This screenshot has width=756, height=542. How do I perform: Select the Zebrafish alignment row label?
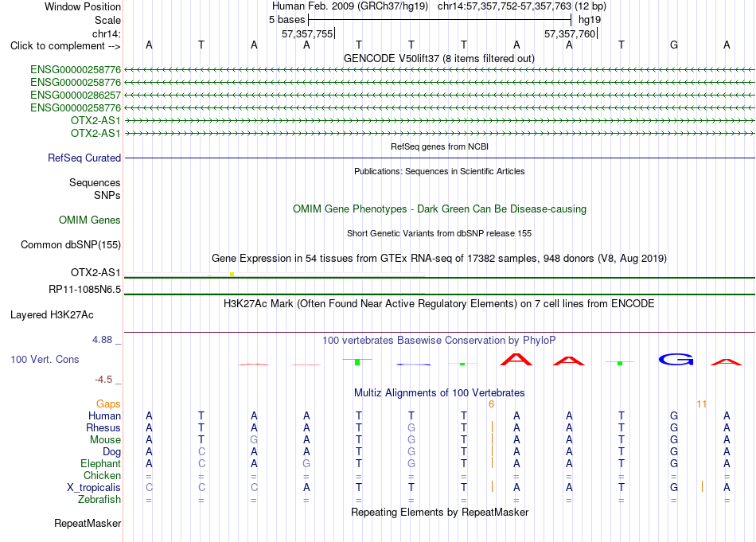click(99, 500)
